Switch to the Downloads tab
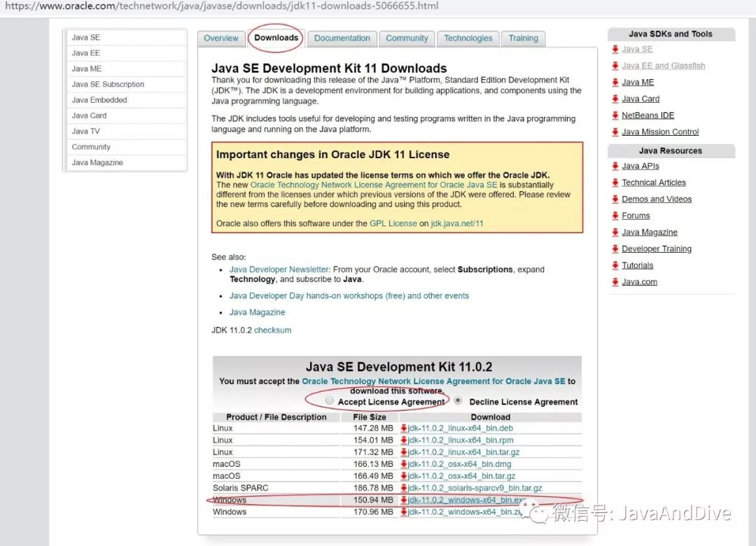 tap(276, 38)
